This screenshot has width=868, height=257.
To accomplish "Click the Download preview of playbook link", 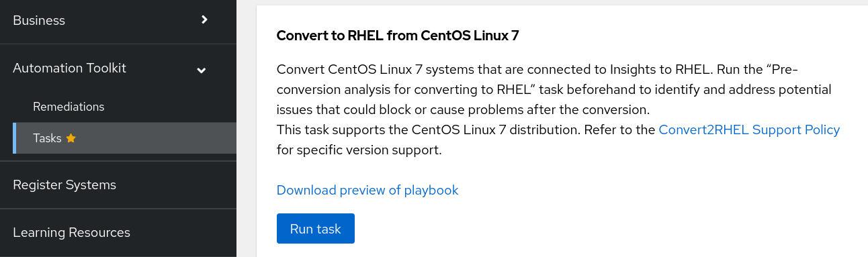I will [x=367, y=190].
